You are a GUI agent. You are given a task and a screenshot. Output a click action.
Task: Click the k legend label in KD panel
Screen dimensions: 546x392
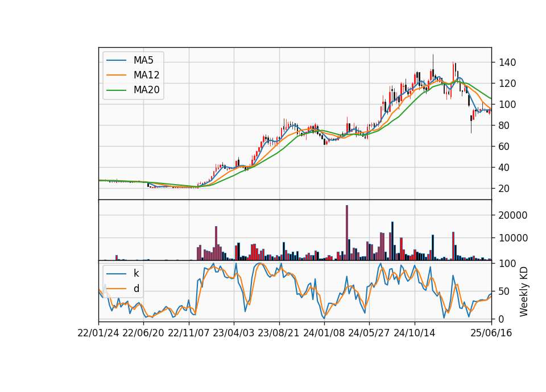click(136, 273)
